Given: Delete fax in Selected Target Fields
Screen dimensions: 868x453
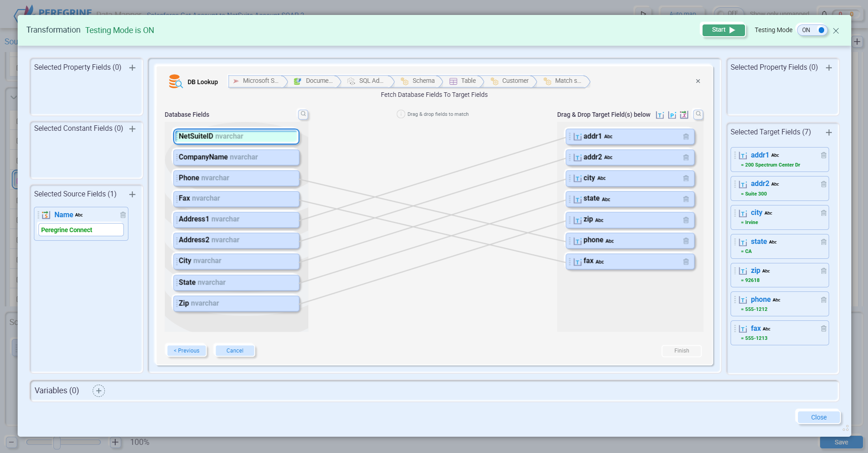Looking at the screenshot, I should [x=824, y=329].
